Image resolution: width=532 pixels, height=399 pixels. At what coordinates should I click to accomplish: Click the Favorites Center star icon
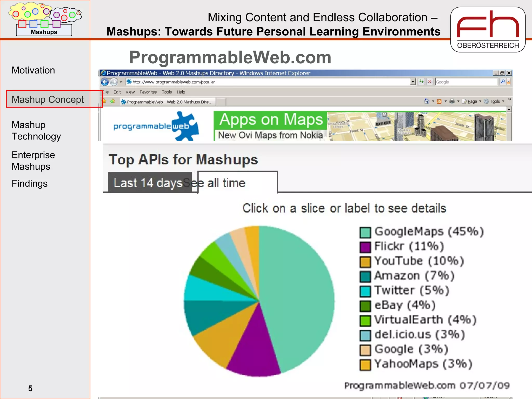(x=104, y=101)
